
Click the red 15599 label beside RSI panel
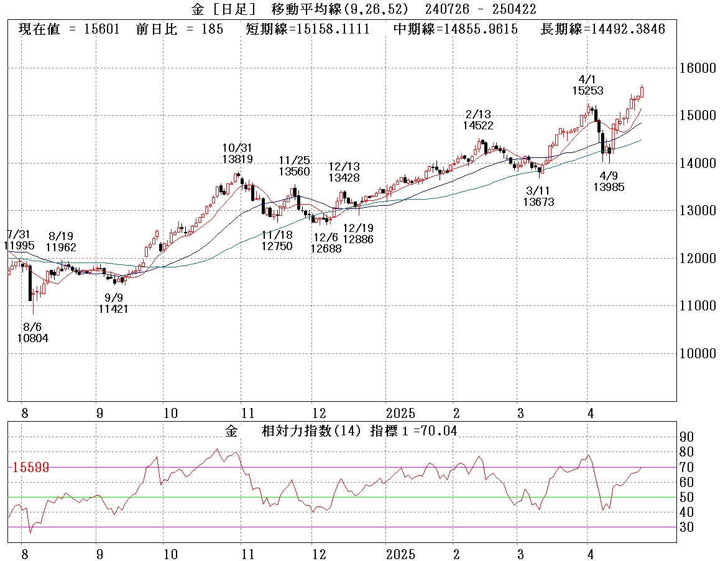(x=30, y=467)
